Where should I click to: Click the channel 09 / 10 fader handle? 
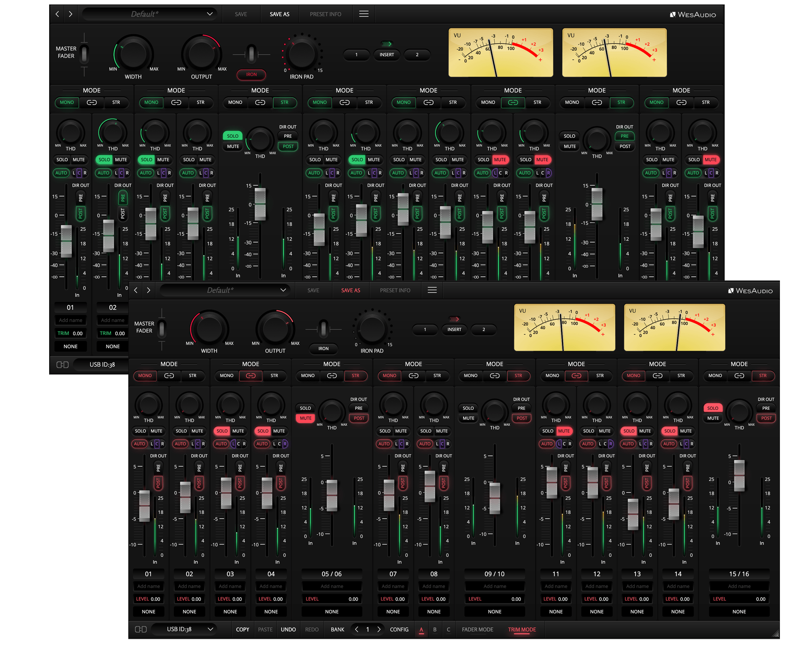pyautogui.click(x=495, y=498)
